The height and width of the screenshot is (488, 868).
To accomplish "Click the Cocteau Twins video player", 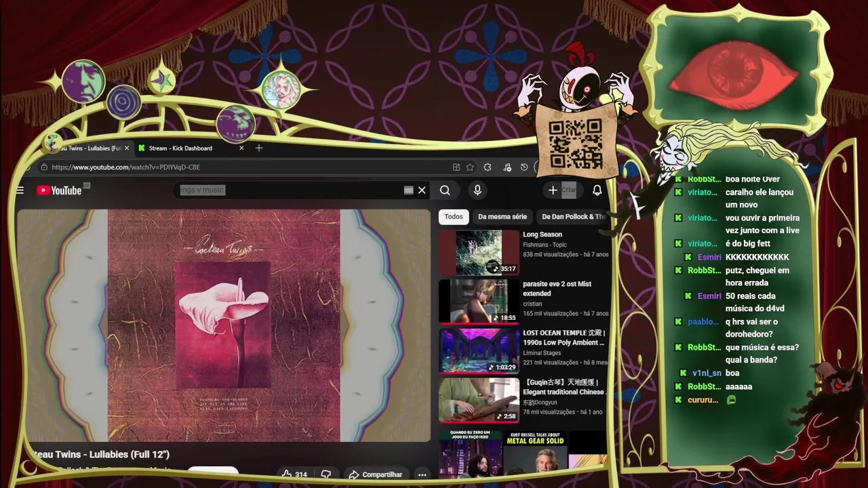I will tap(224, 325).
